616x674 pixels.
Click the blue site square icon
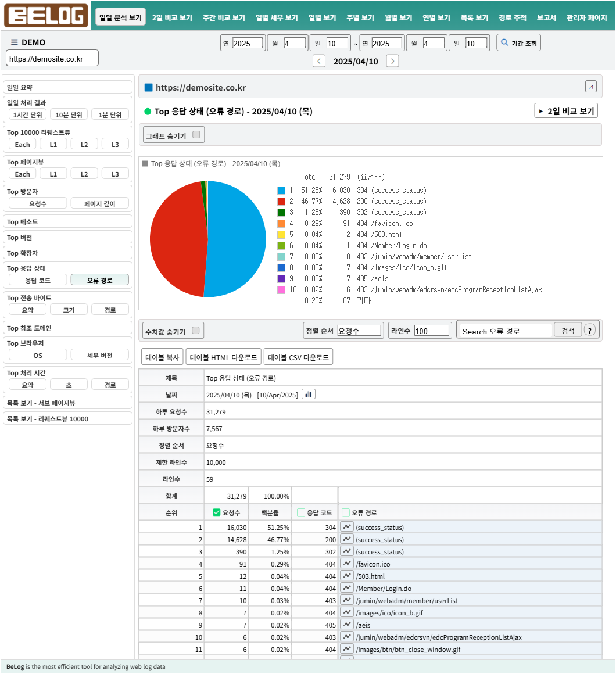[x=148, y=88]
